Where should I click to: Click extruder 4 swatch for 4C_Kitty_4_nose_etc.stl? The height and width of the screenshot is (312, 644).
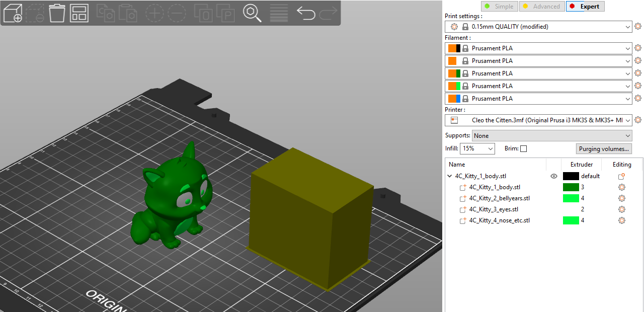point(571,220)
